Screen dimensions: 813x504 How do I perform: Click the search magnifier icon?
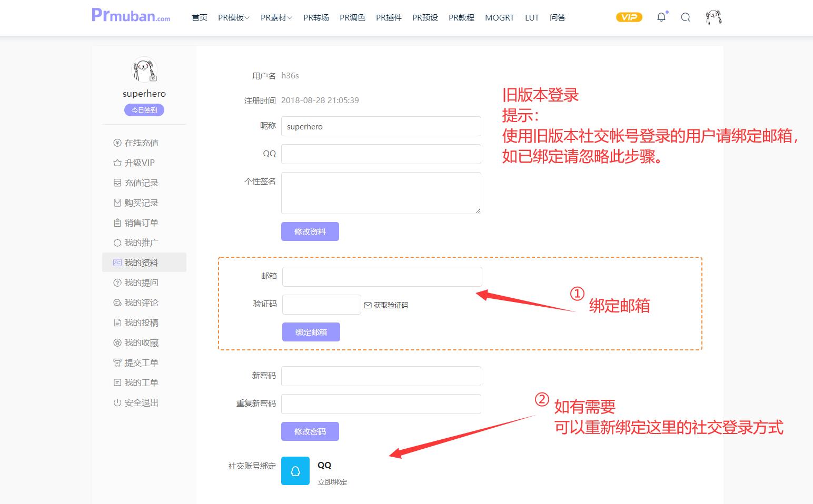point(685,17)
